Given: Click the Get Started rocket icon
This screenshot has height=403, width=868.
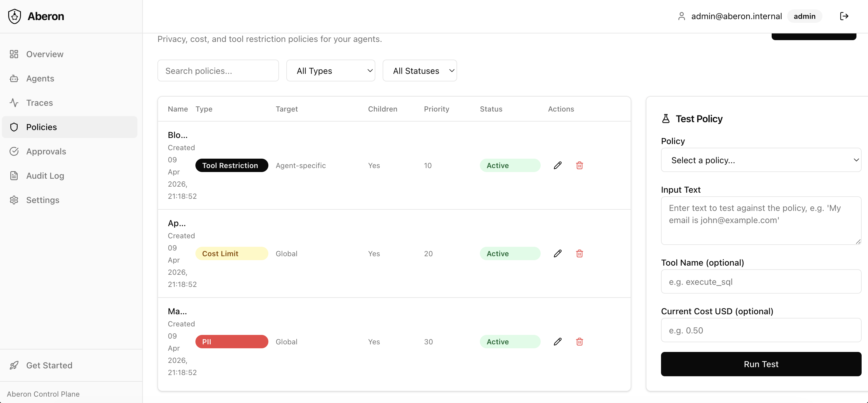Looking at the screenshot, I should pos(14,365).
